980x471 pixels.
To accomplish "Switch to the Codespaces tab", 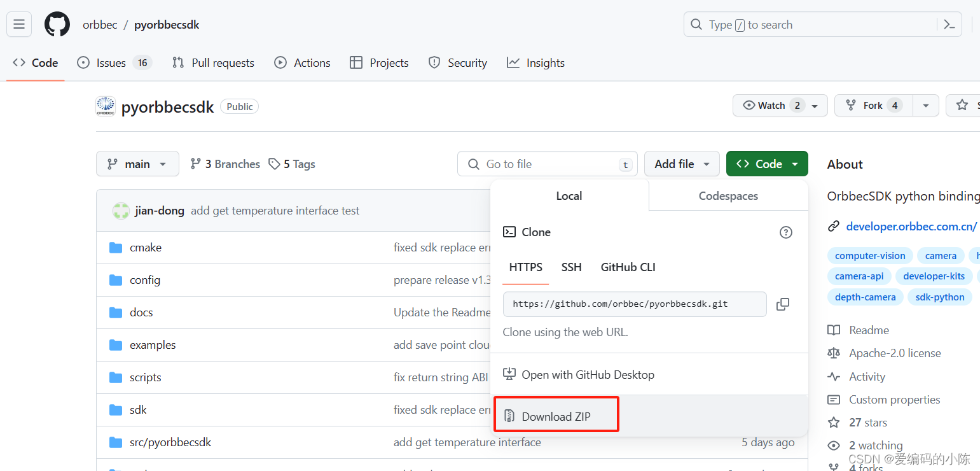I will click(x=728, y=196).
